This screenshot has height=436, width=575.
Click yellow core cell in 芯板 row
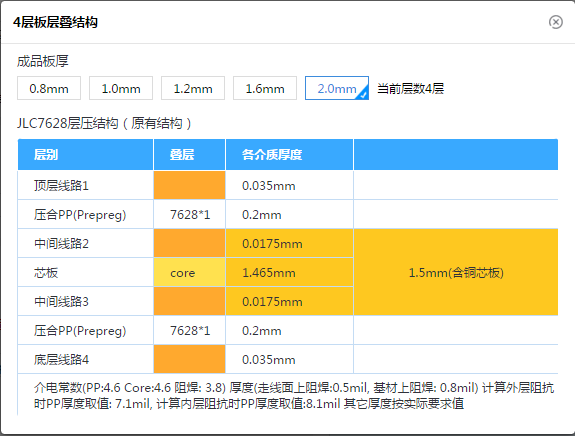point(189,272)
